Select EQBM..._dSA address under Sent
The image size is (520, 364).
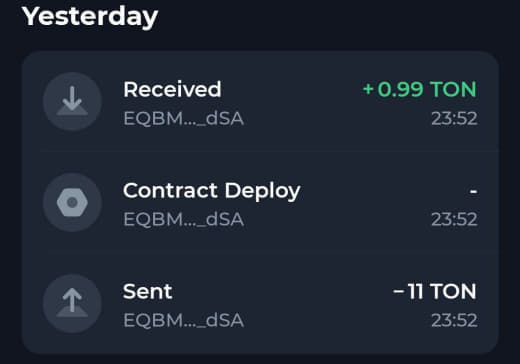pyautogui.click(x=184, y=320)
